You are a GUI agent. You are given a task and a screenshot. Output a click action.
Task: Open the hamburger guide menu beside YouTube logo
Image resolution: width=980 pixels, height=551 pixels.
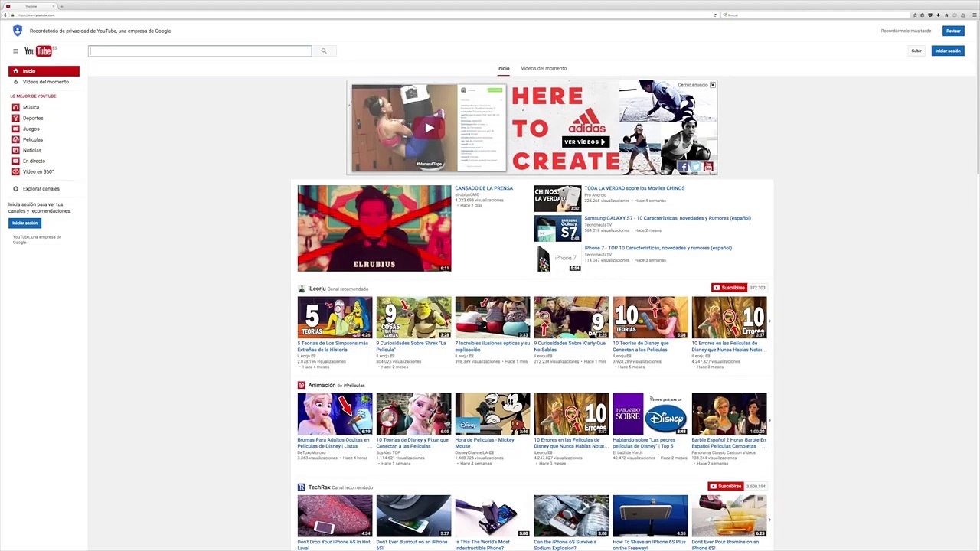pyautogui.click(x=15, y=51)
